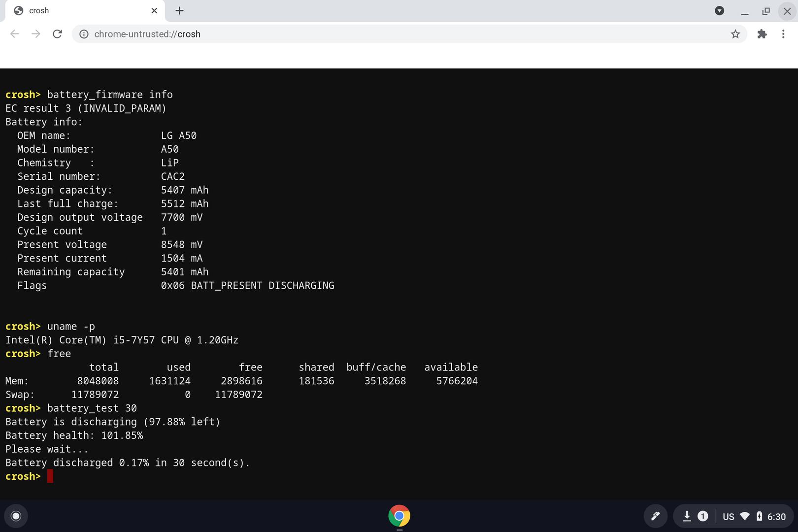The image size is (798, 532).
Task: Open Chrome's three-dot menu
Action: point(783,34)
